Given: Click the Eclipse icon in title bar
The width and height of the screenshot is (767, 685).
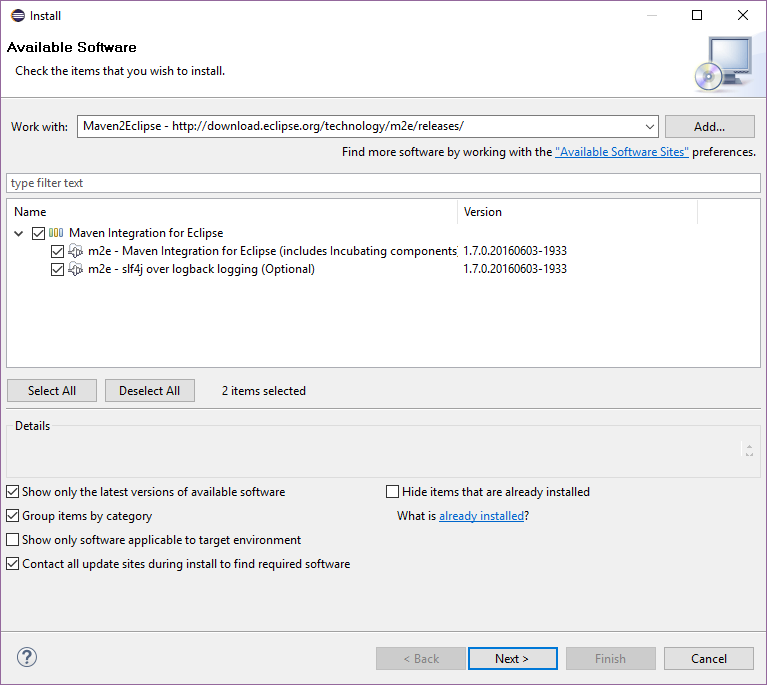Looking at the screenshot, I should pyautogui.click(x=18, y=15).
